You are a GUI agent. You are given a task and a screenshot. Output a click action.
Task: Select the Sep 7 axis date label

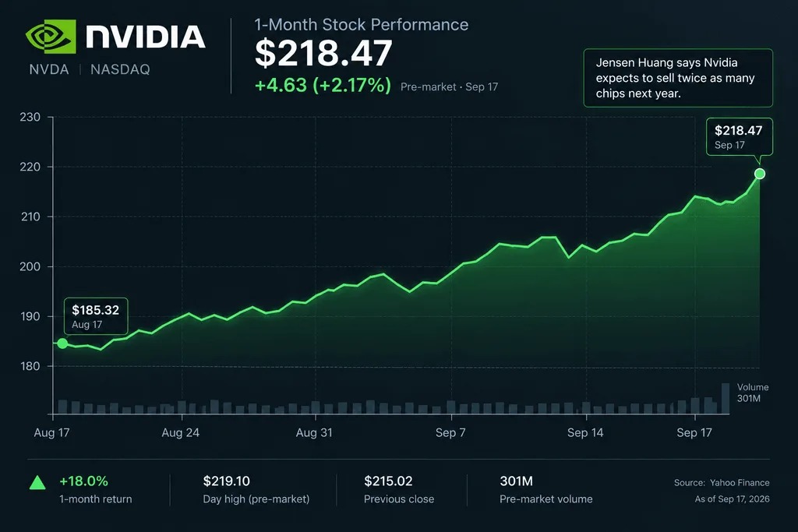point(450,433)
